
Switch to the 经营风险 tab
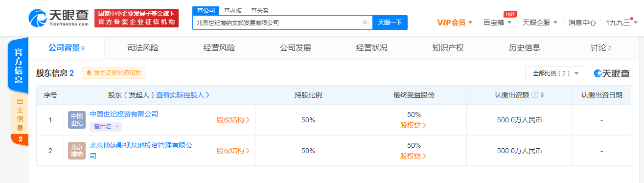coord(219,48)
